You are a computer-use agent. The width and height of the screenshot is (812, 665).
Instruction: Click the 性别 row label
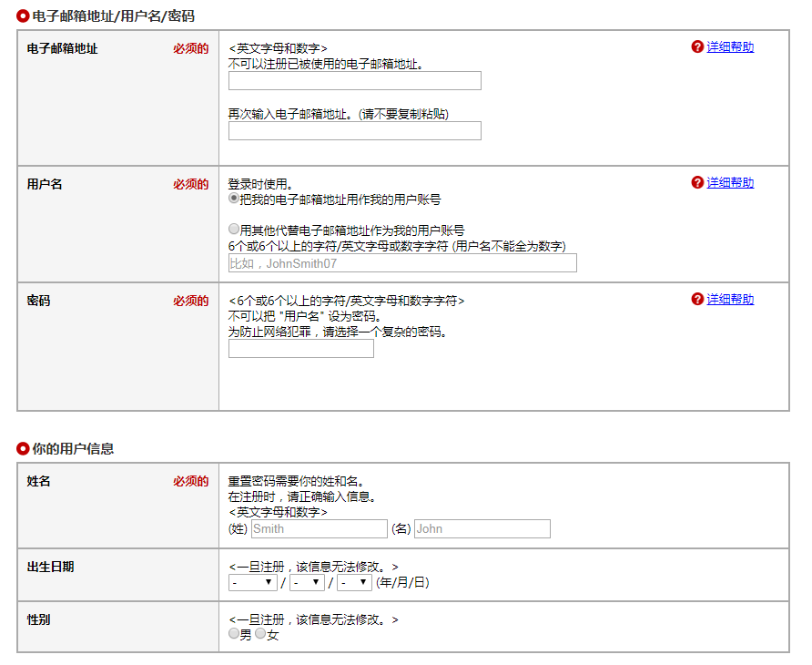click(38, 619)
